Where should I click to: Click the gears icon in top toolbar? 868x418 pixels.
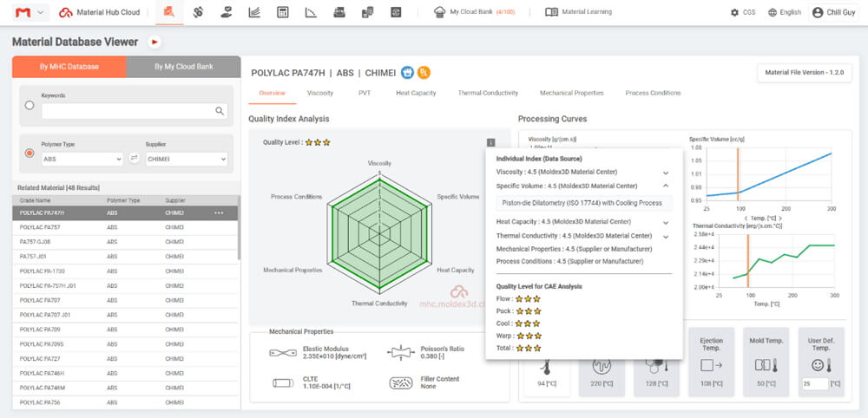198,12
